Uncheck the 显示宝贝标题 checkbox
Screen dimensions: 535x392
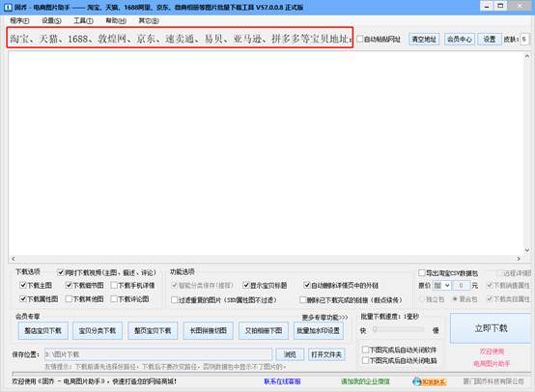tap(246, 285)
